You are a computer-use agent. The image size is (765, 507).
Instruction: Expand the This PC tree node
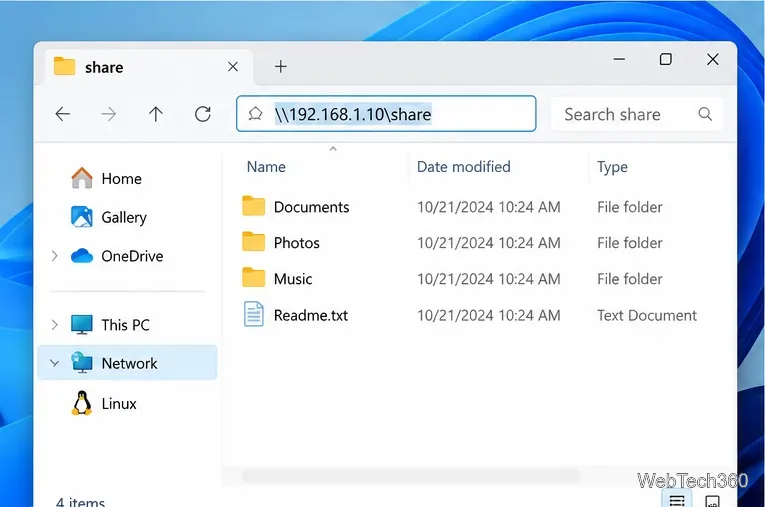pyautogui.click(x=55, y=324)
